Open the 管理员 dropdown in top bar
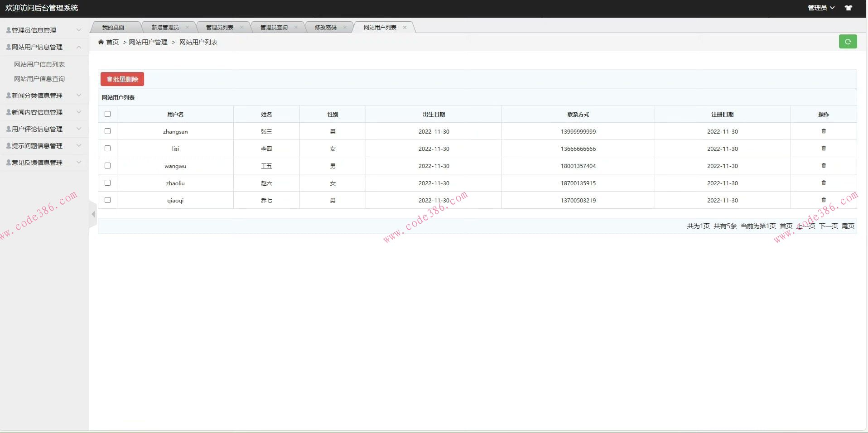Image resolution: width=868 pixels, height=433 pixels. click(x=821, y=8)
